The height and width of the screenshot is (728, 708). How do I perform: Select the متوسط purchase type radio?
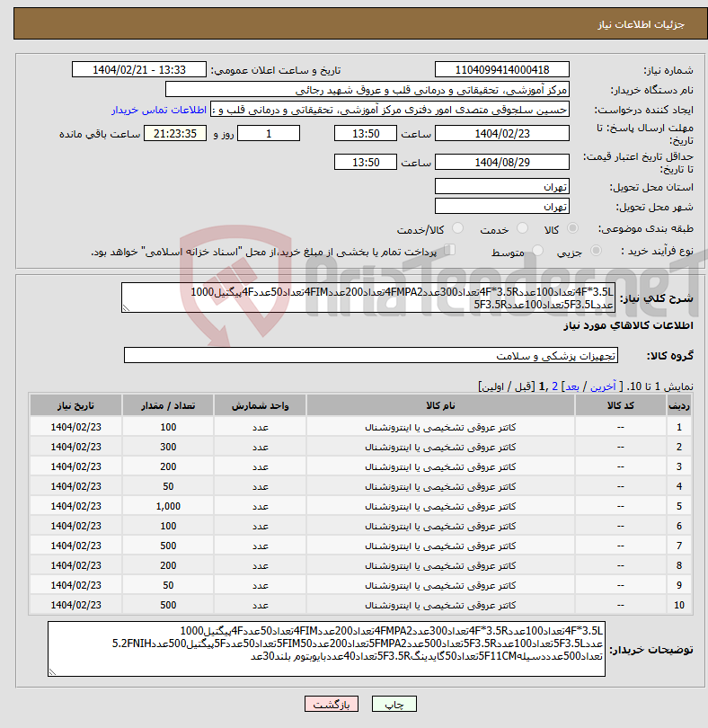[x=537, y=251]
